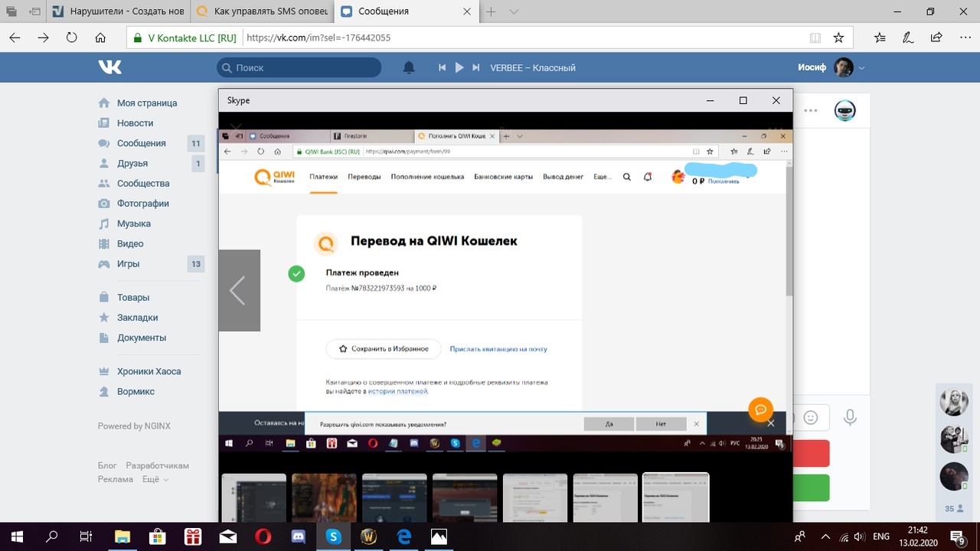Select the game artwork thumbnail with orange character
Image resolution: width=980 pixels, height=551 pixels.
pyautogui.click(x=324, y=497)
